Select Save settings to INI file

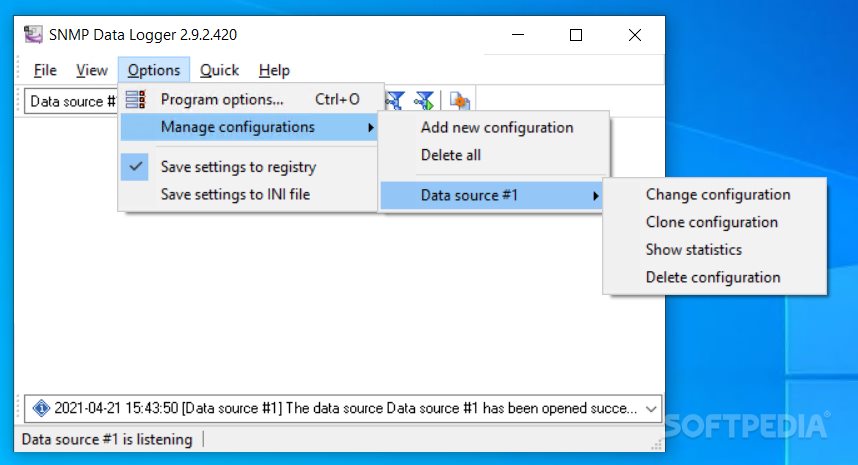(248, 194)
